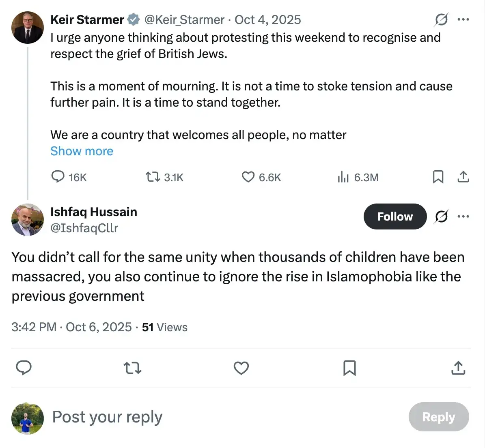Like Keir Starmer's post

point(248,177)
